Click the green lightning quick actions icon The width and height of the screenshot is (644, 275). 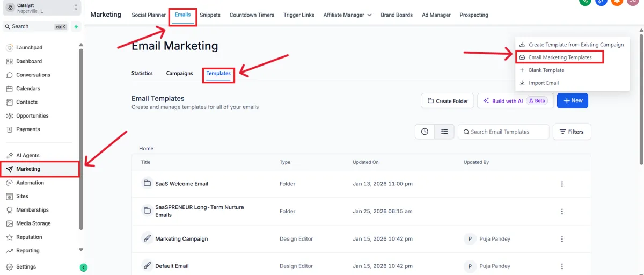coord(76,26)
